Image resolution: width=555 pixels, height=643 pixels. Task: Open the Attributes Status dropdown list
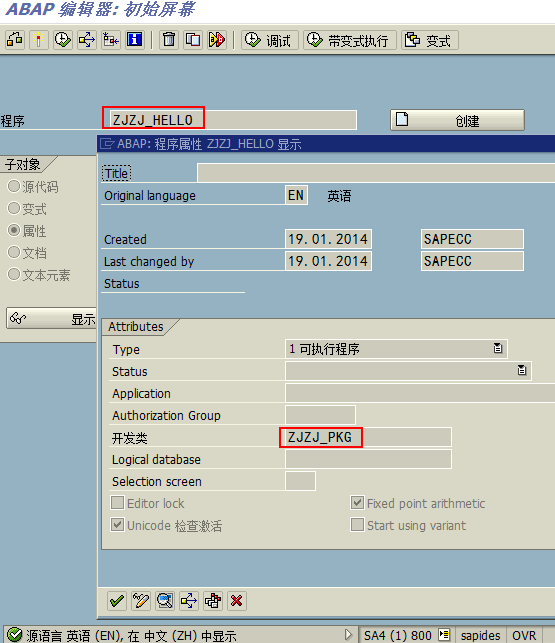[x=521, y=371]
